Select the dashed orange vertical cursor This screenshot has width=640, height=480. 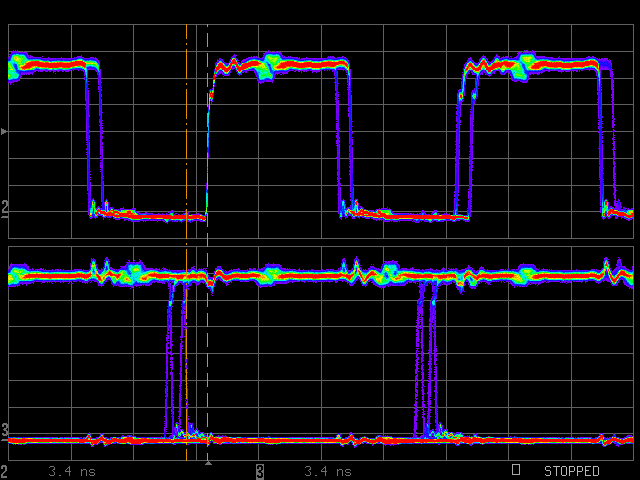pos(207,242)
